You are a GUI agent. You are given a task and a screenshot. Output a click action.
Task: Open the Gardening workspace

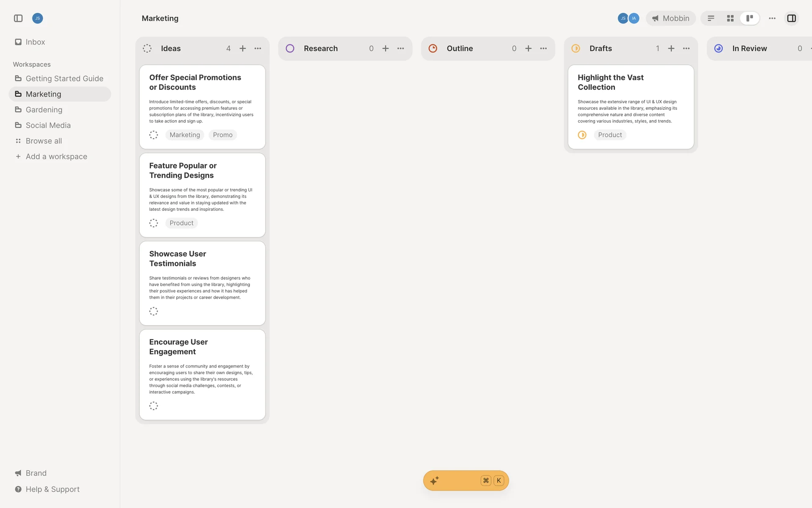[x=44, y=110]
